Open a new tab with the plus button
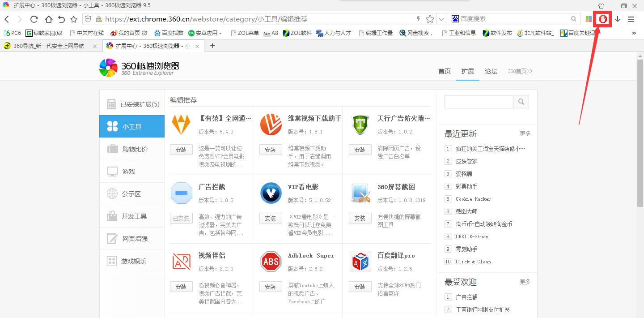 click(x=212, y=46)
